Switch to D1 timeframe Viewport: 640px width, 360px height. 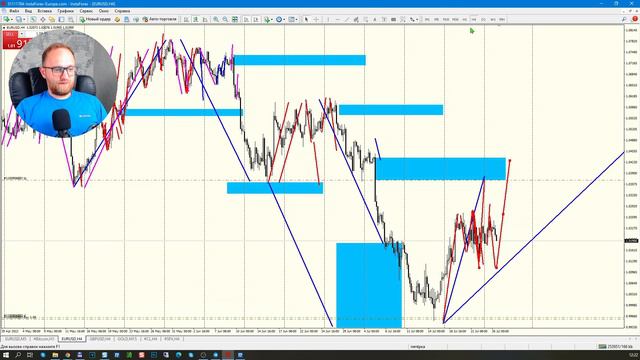pyautogui.click(x=483, y=19)
